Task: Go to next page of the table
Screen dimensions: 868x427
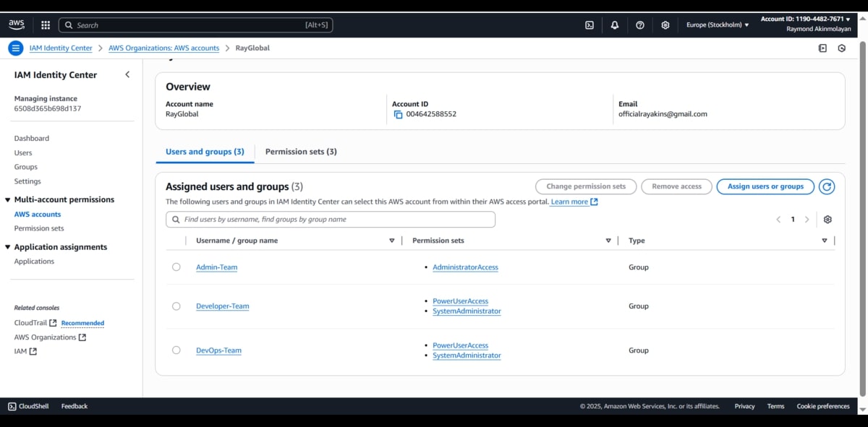Action: pos(807,220)
